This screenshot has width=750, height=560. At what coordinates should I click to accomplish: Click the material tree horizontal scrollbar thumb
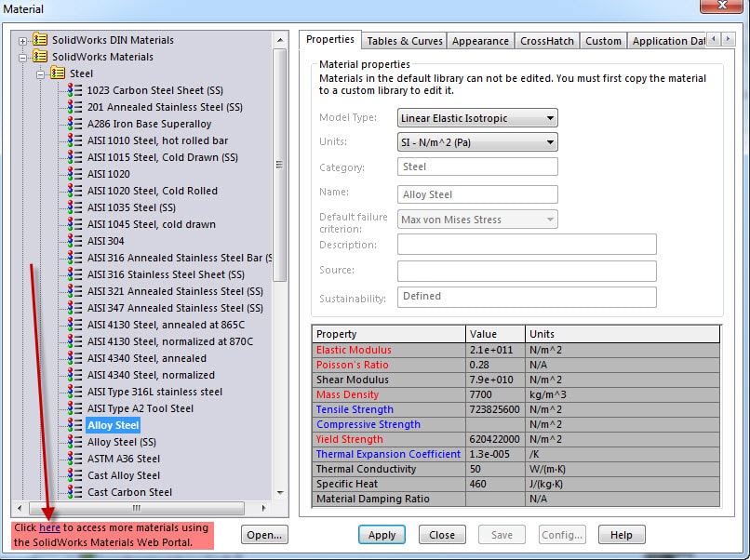pyautogui.click(x=137, y=508)
